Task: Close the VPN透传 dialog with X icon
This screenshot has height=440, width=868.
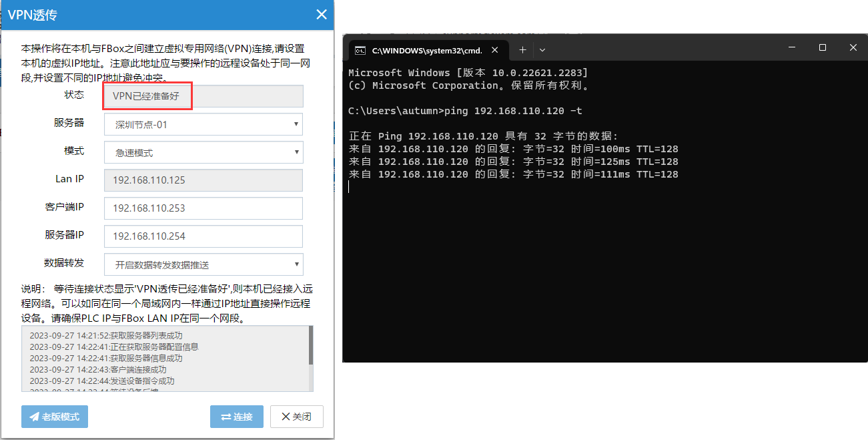Action: point(322,15)
